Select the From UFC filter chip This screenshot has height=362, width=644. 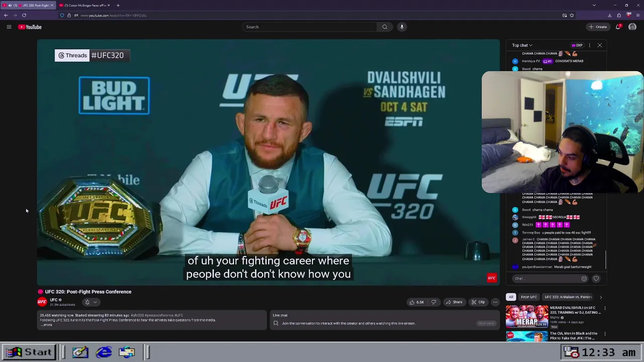[x=529, y=297]
